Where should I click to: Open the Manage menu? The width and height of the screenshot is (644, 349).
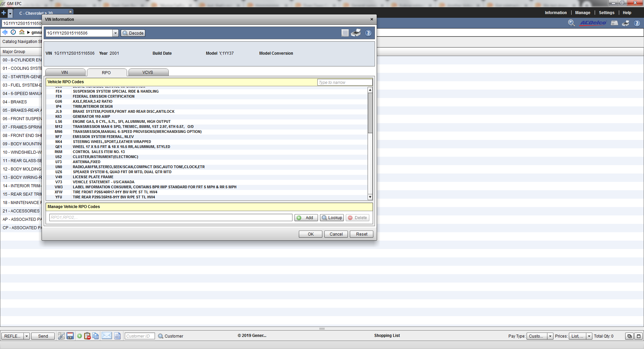(583, 13)
